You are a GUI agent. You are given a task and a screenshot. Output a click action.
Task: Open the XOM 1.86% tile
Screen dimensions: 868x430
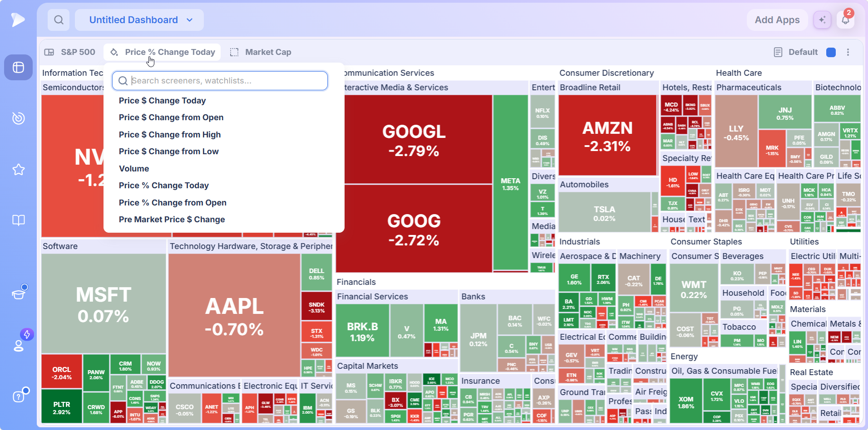click(686, 401)
